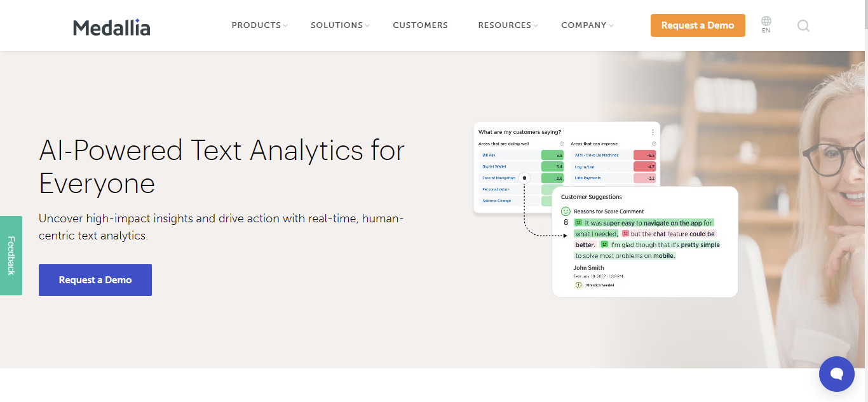
Task: Open the site search magnifier
Action: coord(803,26)
